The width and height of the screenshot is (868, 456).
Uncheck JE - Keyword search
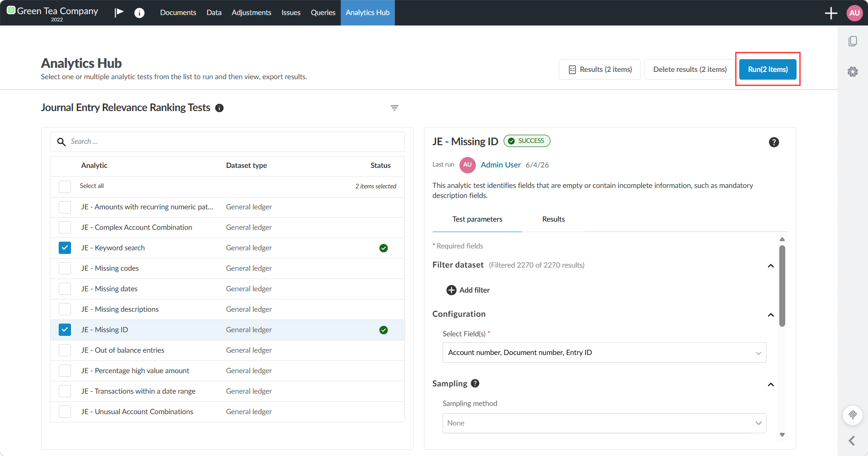65,248
